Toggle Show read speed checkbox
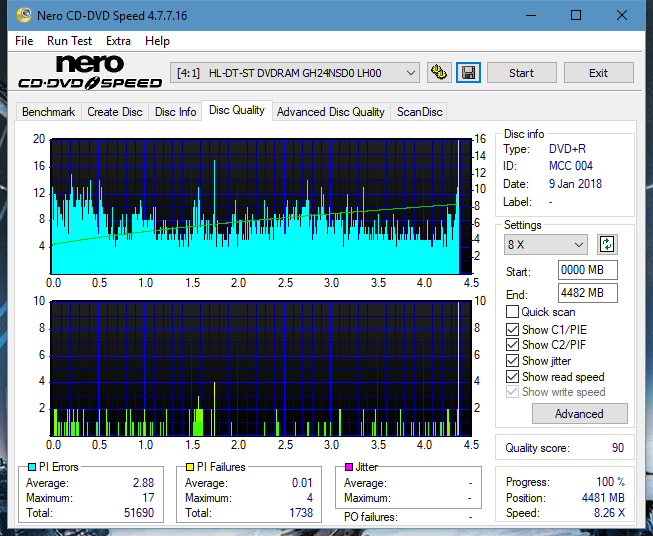Screen dimensions: 653x536 (512, 376)
